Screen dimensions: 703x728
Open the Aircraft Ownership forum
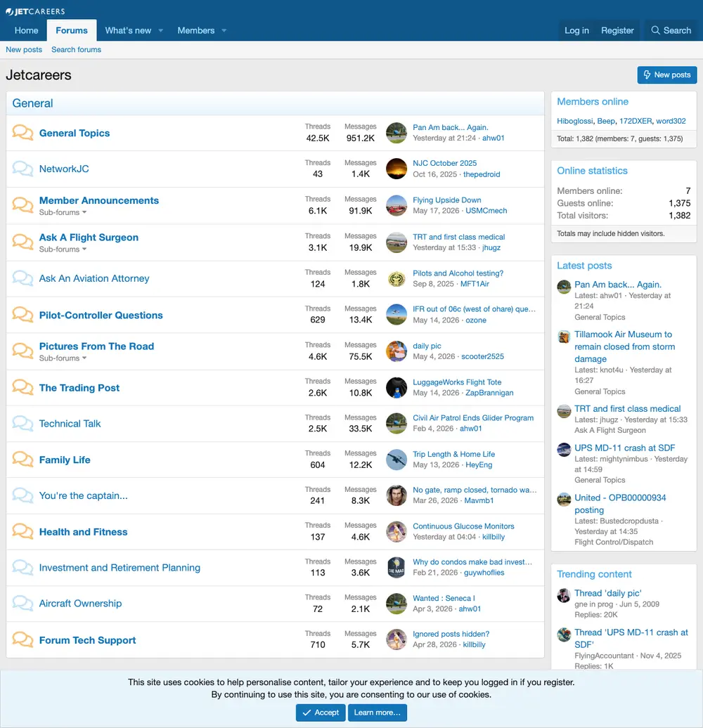point(80,603)
